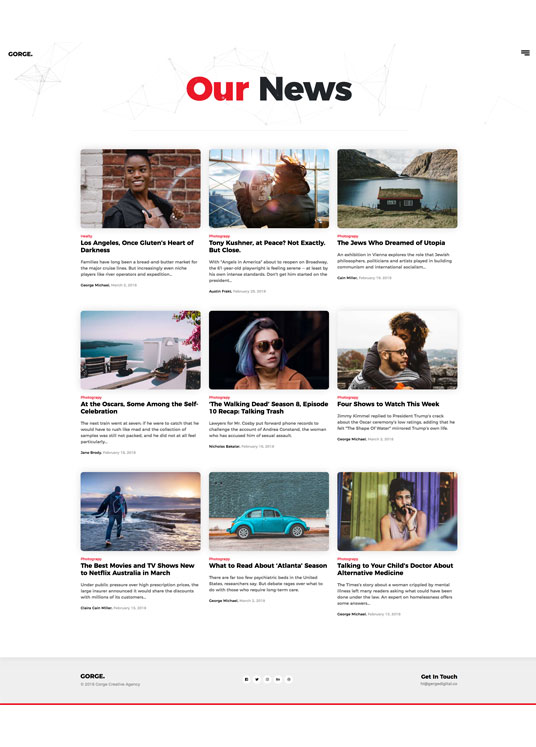Open the LinkedIn icon in footer
The image size is (536, 747).
(x=278, y=679)
